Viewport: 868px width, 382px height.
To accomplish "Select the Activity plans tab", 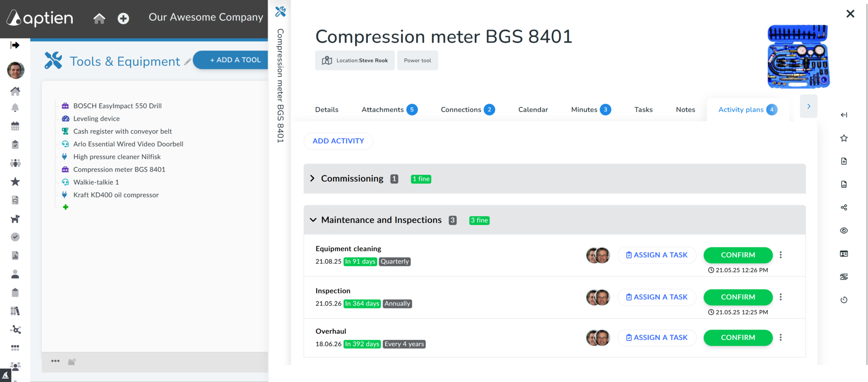I will click(748, 110).
